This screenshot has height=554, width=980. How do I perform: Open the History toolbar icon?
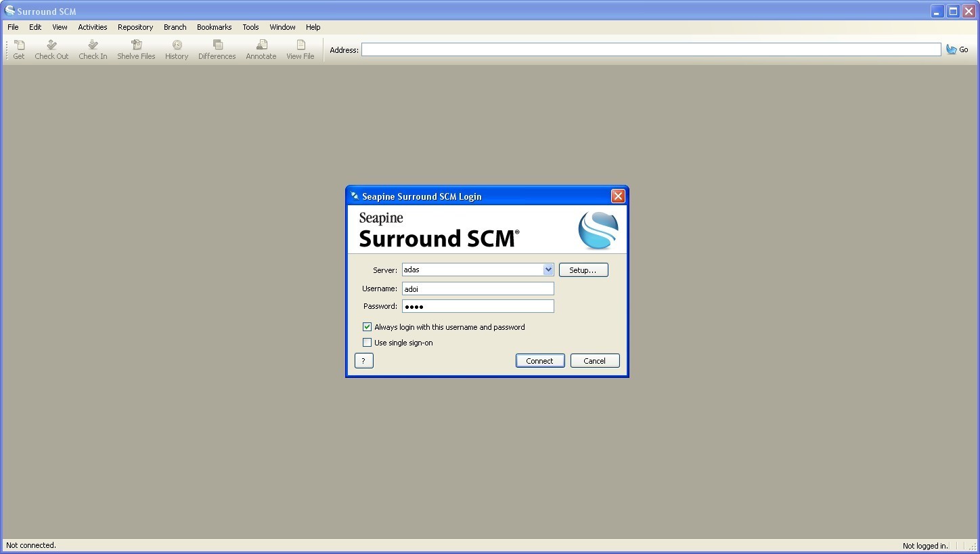coord(177,49)
